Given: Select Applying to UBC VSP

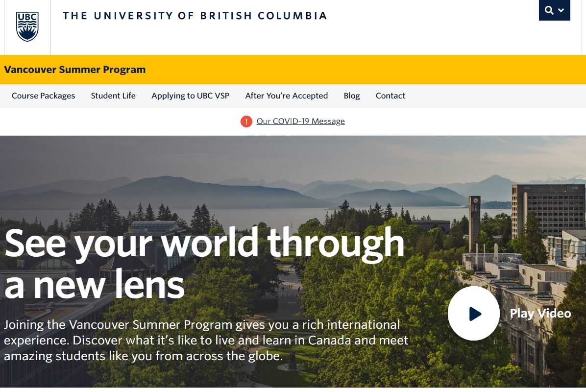Looking at the screenshot, I should point(190,96).
